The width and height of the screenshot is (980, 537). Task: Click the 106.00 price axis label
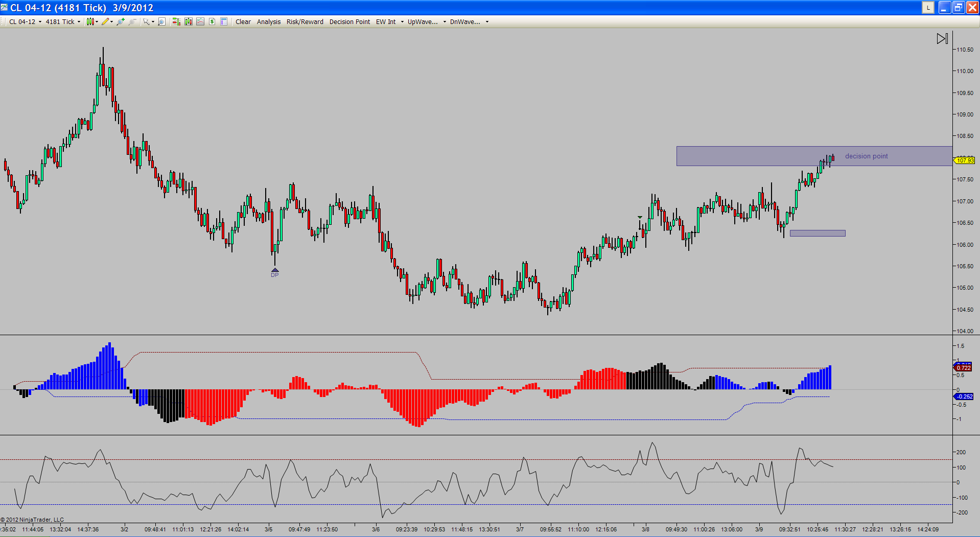click(x=965, y=245)
